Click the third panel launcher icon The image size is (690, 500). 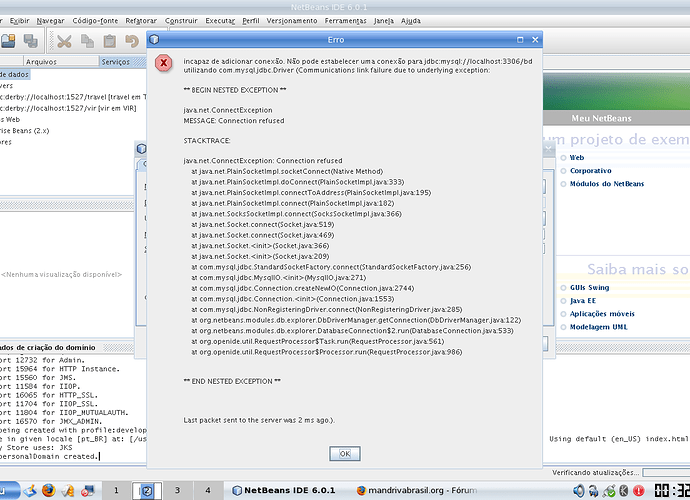[x=68, y=490]
